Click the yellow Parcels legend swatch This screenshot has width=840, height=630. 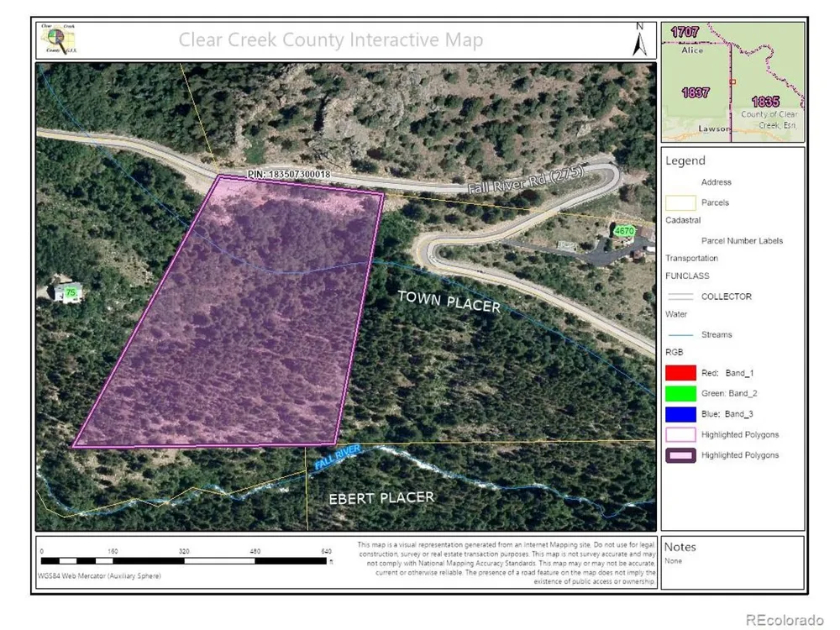click(x=680, y=202)
